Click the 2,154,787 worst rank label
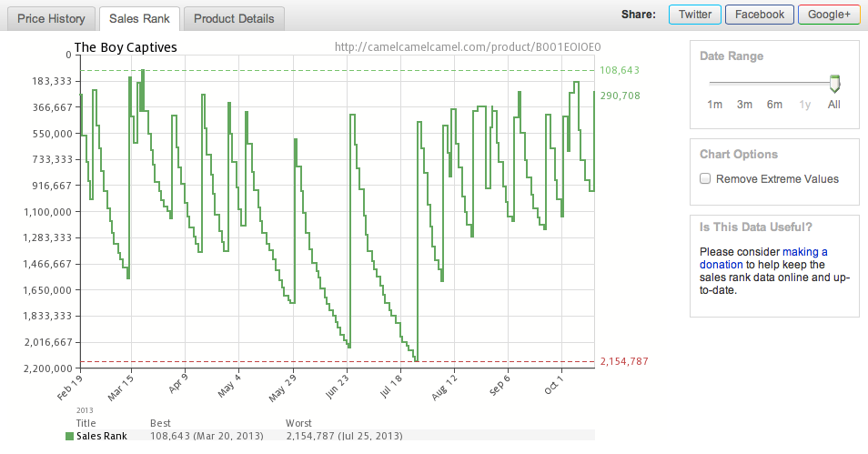This screenshot has height=454, width=868. (x=624, y=361)
